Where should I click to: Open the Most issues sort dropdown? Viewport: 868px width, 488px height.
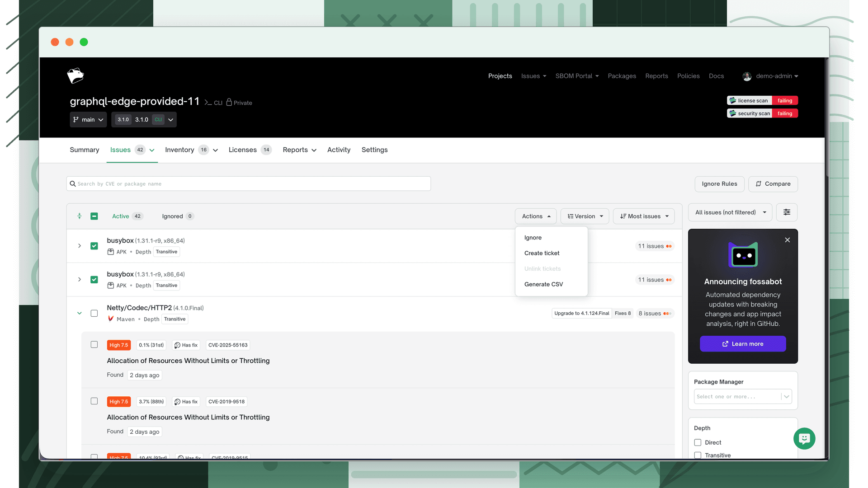(644, 216)
